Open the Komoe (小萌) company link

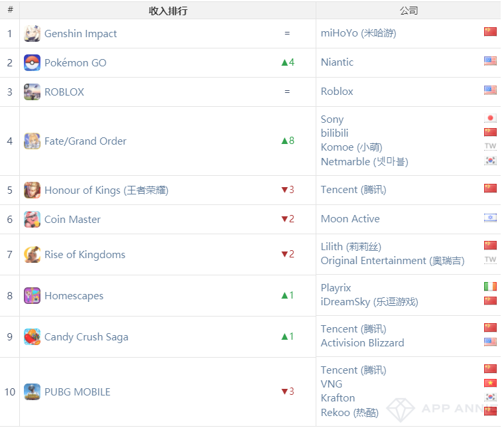click(x=351, y=147)
